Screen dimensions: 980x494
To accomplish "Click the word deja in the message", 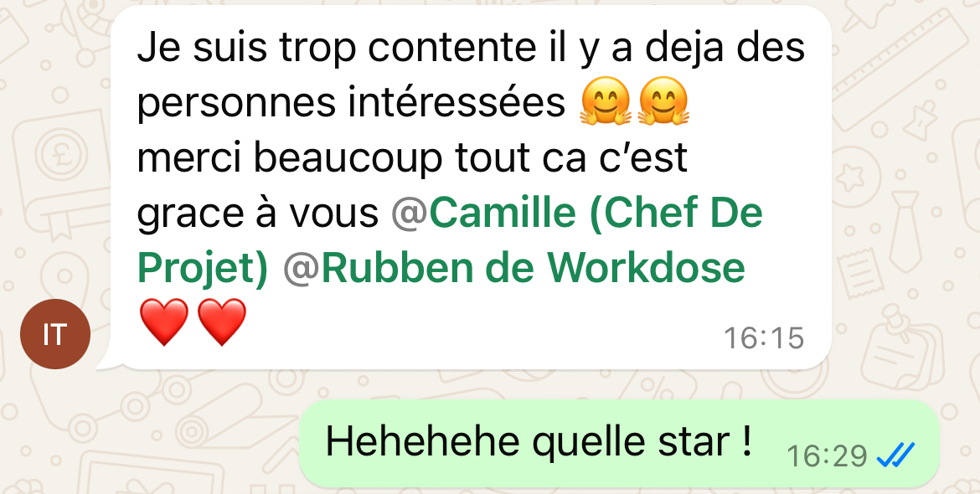I will 684,48.
